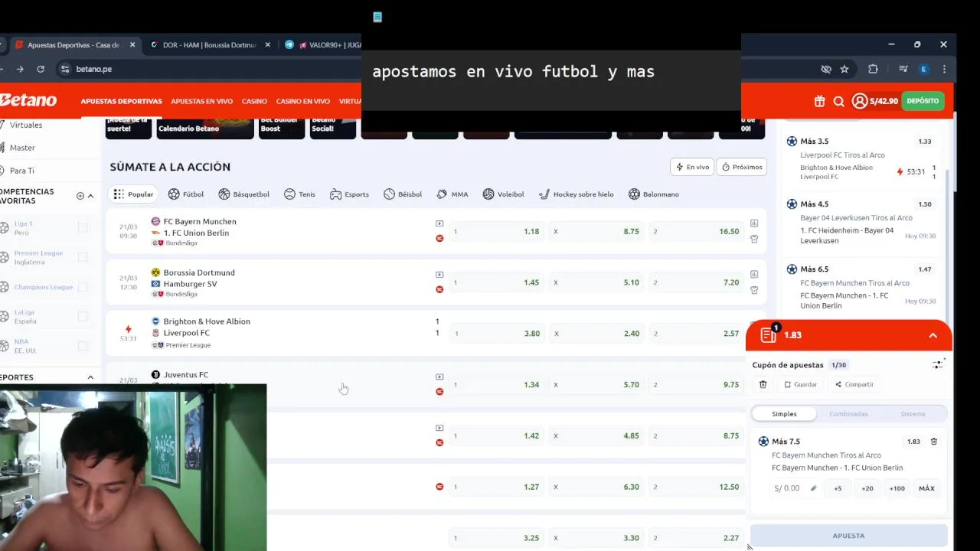Pick odds 1.45 for Borussia Dortmund
The width and height of the screenshot is (980, 551).
[497, 282]
